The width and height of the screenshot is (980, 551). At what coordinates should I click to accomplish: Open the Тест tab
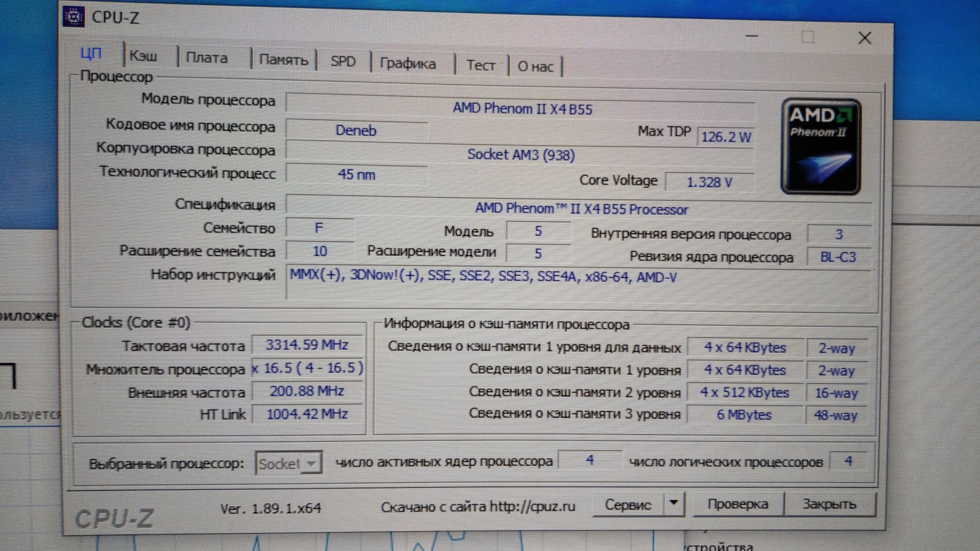click(480, 65)
